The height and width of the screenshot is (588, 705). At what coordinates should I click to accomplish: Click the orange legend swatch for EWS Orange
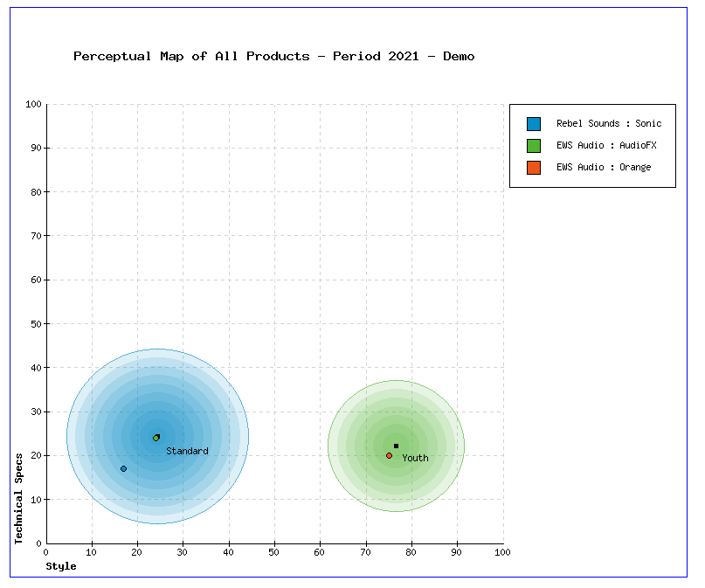point(534,168)
